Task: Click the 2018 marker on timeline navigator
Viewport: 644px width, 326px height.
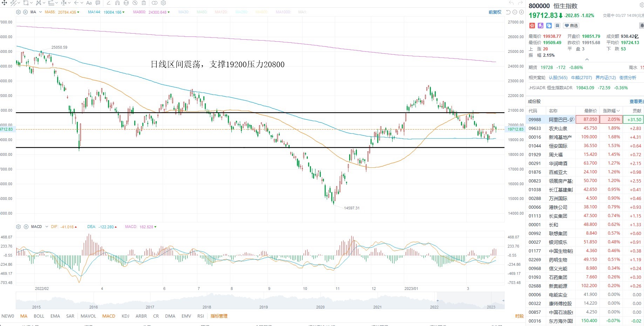Action: [207, 307]
